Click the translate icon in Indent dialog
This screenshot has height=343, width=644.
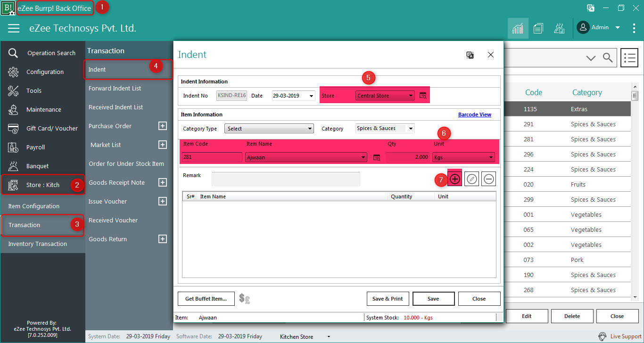(x=470, y=55)
